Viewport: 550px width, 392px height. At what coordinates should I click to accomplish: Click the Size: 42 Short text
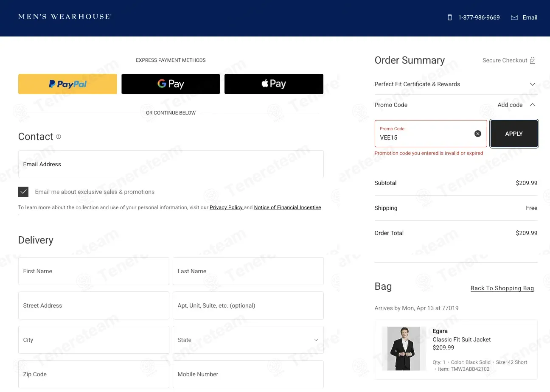point(511,362)
